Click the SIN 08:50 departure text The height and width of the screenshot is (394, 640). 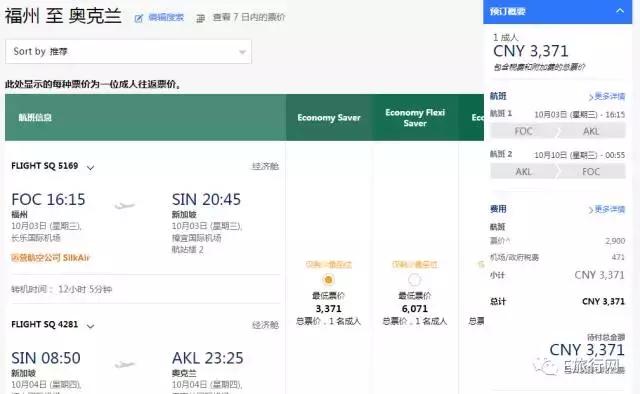point(46,358)
